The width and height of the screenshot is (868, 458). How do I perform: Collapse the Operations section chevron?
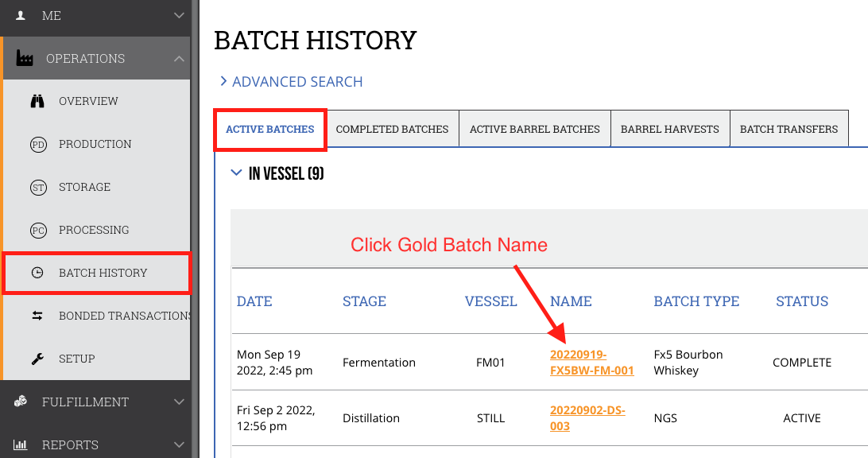pyautogui.click(x=179, y=58)
